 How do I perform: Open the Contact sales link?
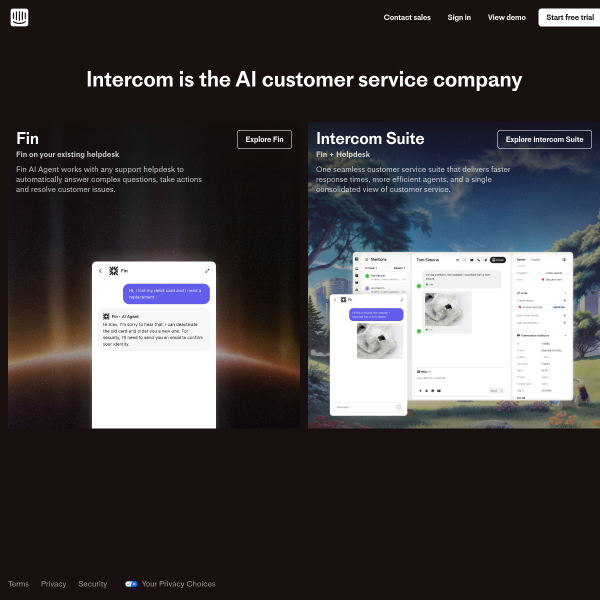[x=407, y=18]
